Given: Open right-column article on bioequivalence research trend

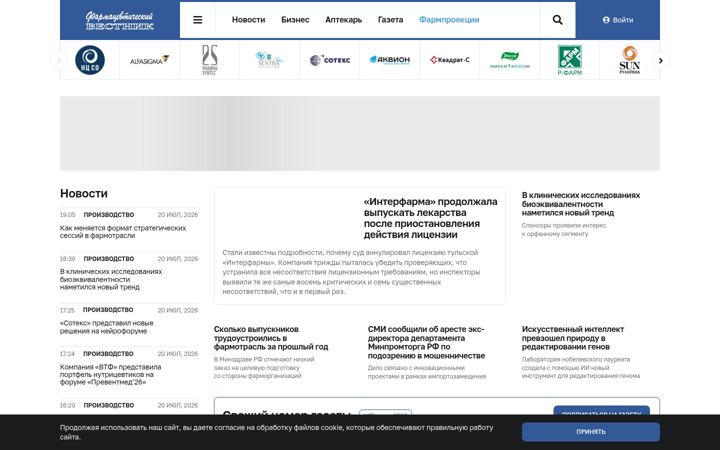Looking at the screenshot, I should point(581,204).
